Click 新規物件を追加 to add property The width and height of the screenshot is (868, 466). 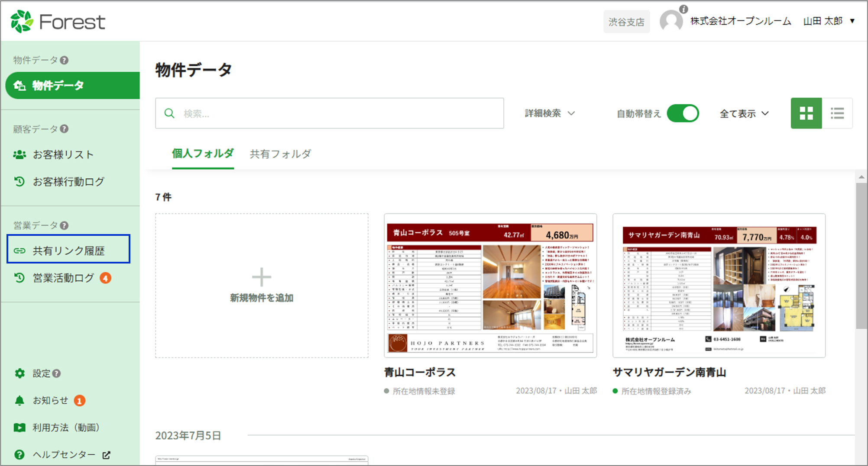(262, 286)
